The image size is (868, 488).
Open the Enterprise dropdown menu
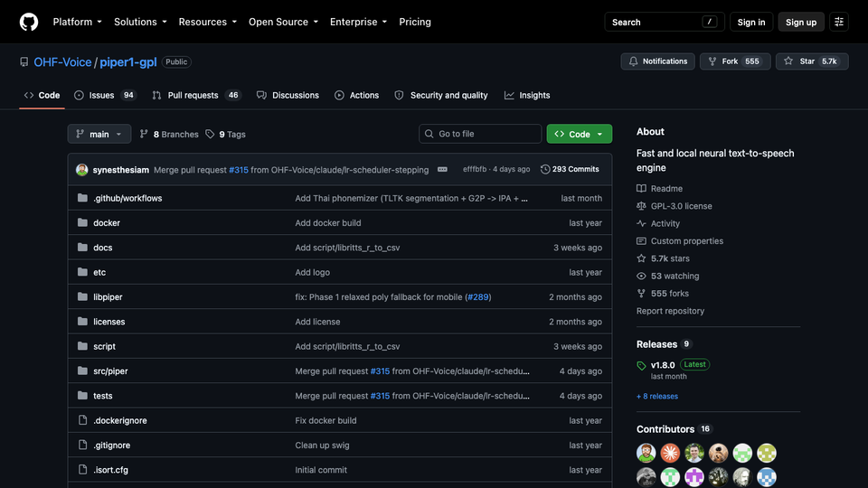pyautogui.click(x=358, y=22)
